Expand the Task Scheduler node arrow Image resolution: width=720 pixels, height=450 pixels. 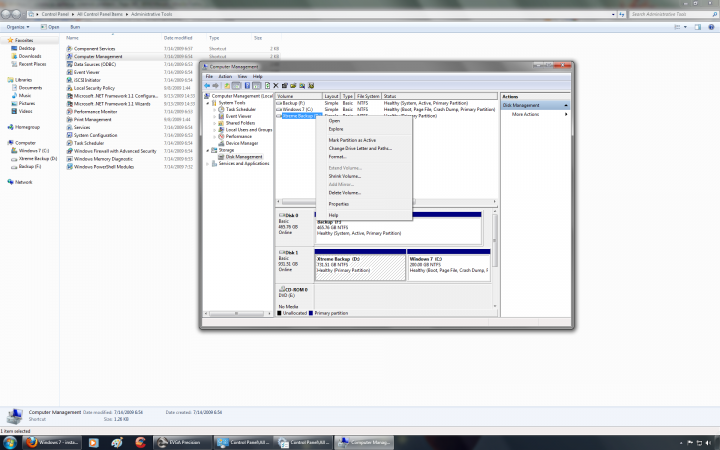pos(214,110)
